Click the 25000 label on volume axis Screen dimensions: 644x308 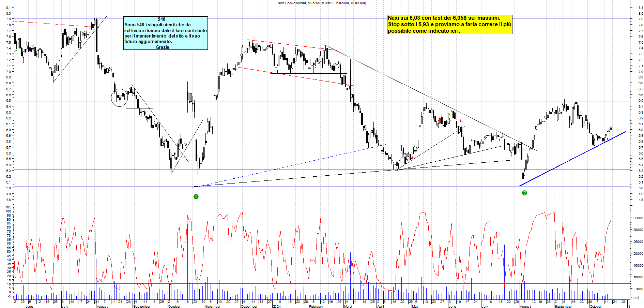(x=638, y=242)
